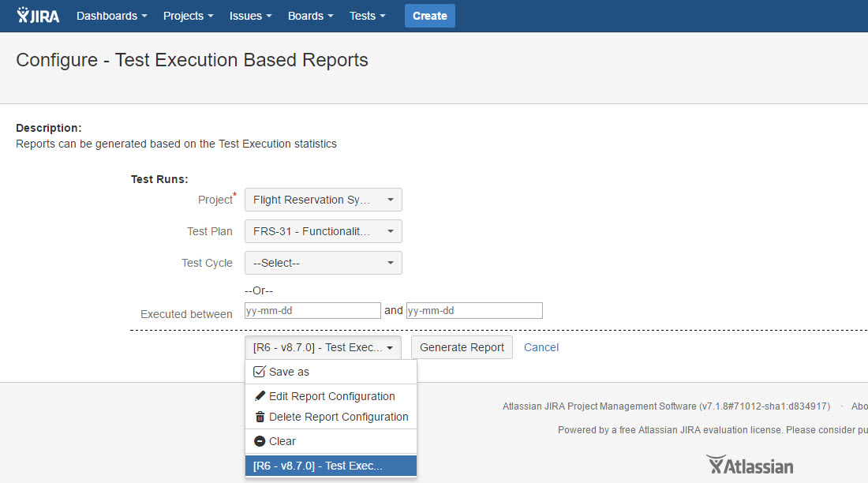Viewport: 868px width, 483px height.
Task: Expand the Test Plan dropdown FRS-31
Action: pyautogui.click(x=323, y=231)
